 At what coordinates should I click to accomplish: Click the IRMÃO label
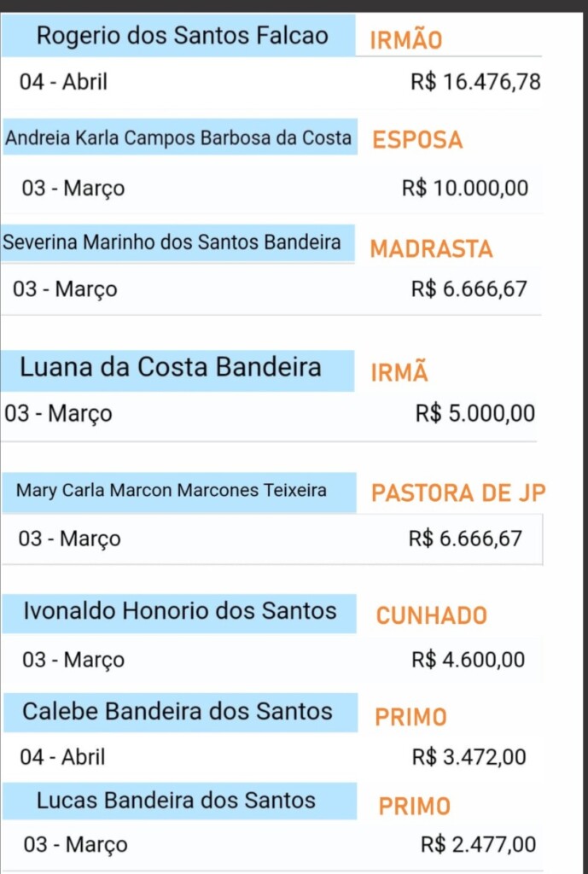click(x=405, y=40)
